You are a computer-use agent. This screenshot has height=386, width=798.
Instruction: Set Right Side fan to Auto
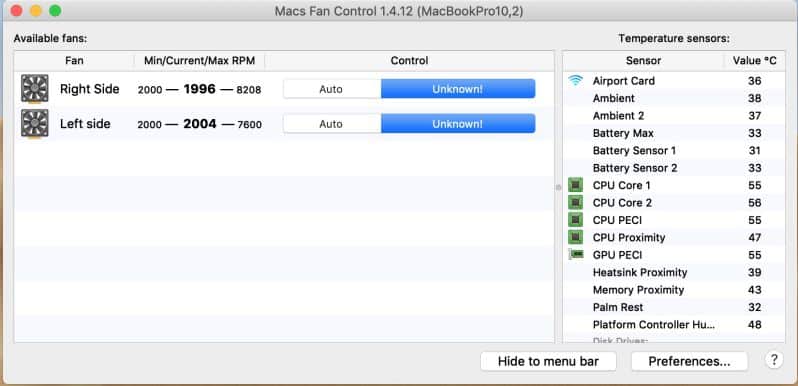(332, 89)
